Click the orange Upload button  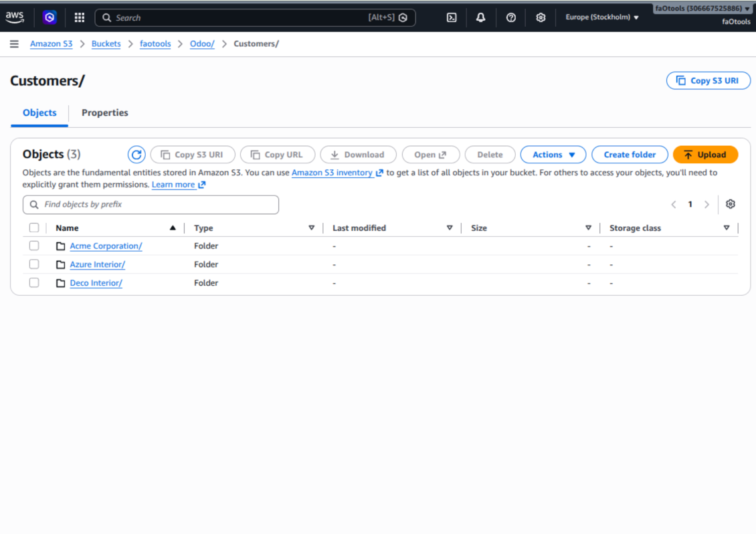[x=705, y=155]
